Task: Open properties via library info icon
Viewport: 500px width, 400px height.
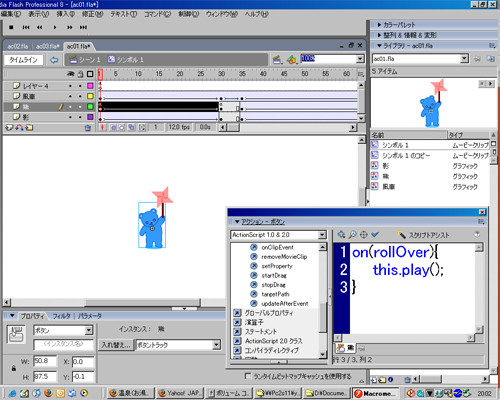Action: point(391,379)
